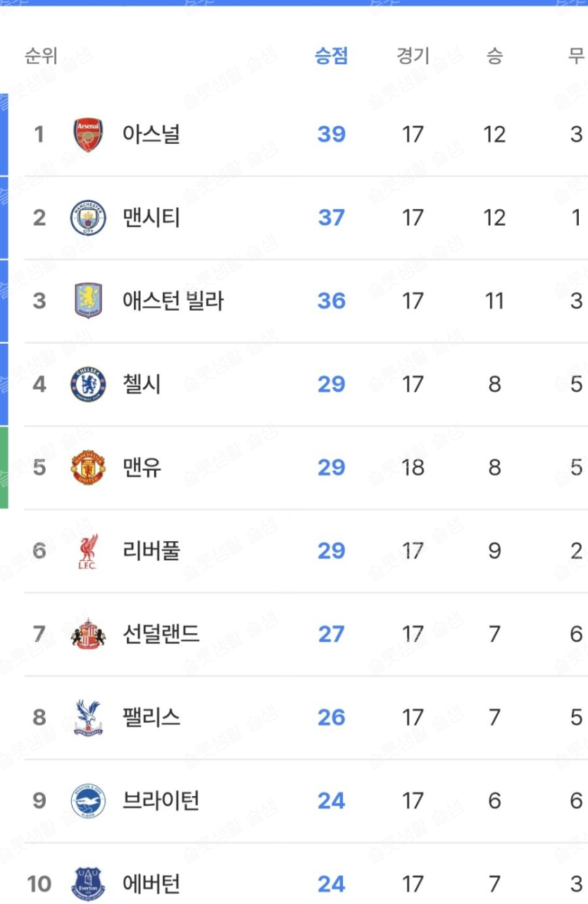The image size is (588, 904).
Task: Click Arsenal's 39 points value
Action: click(x=331, y=134)
